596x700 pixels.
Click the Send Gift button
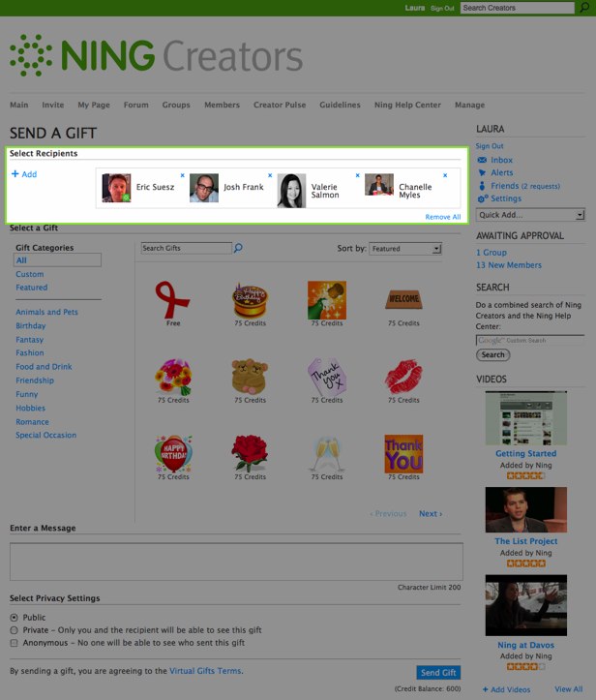[438, 672]
